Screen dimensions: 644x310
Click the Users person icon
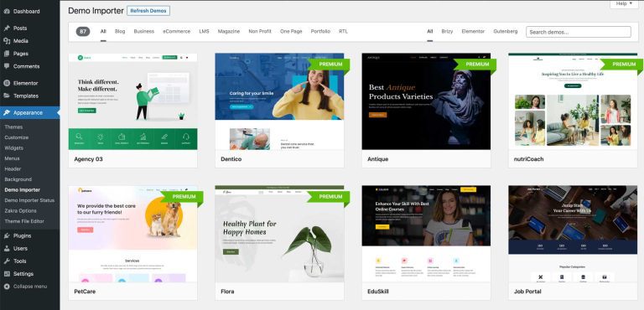coord(7,249)
